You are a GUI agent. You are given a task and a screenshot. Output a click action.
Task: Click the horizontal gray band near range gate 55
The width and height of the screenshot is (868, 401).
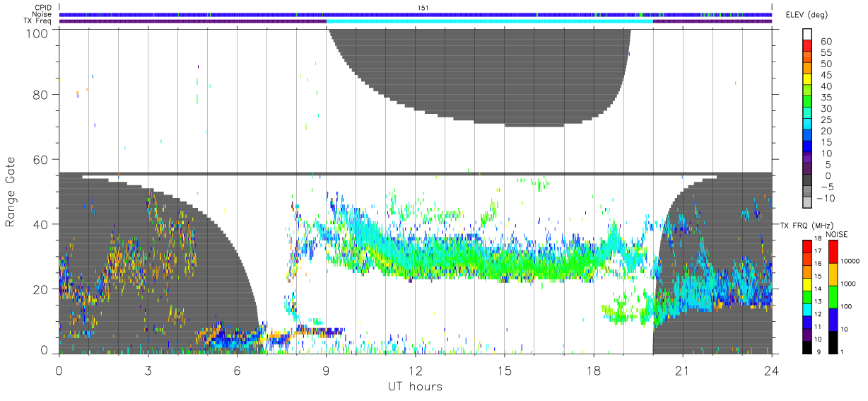tap(416, 174)
